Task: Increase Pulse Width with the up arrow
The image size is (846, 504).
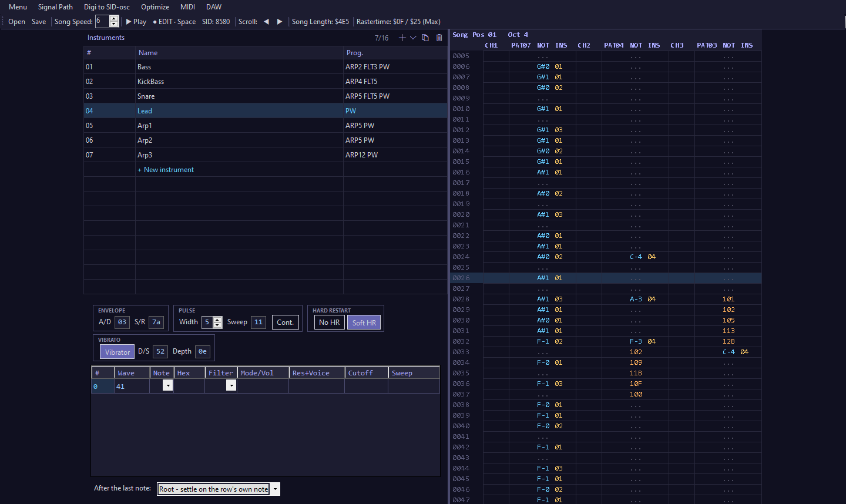Action: pyautogui.click(x=217, y=320)
